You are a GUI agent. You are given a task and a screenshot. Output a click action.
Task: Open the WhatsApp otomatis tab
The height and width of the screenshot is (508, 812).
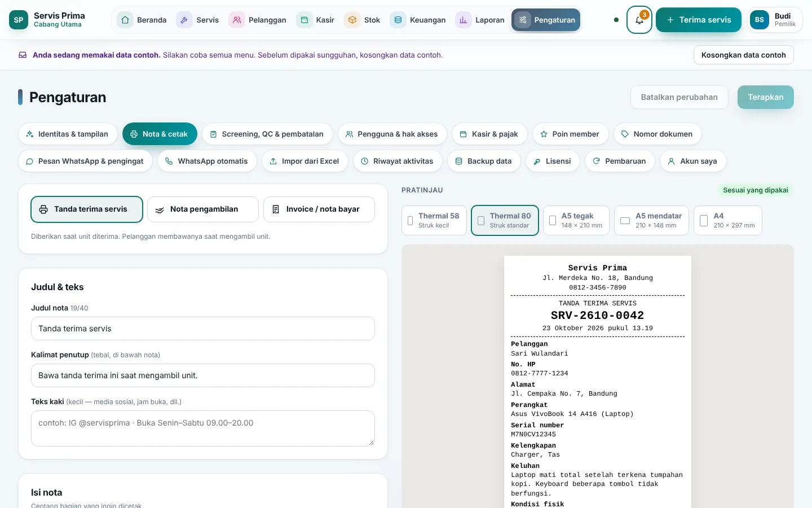tap(207, 161)
